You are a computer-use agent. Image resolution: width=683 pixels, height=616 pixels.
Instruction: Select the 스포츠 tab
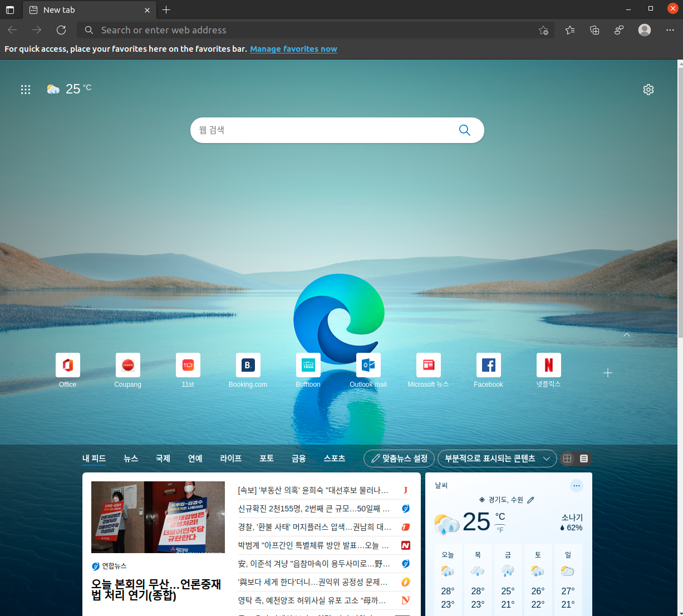335,459
